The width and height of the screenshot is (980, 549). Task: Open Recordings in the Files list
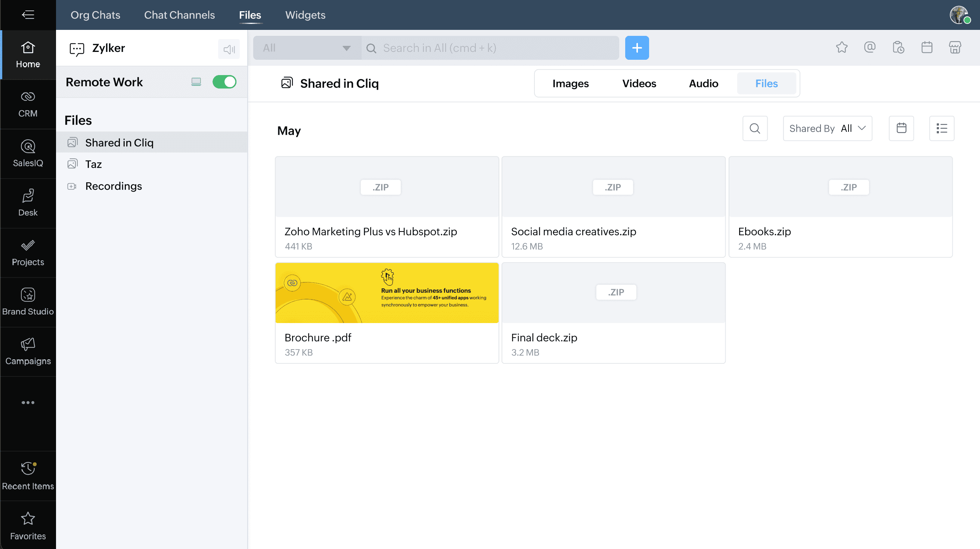click(114, 186)
